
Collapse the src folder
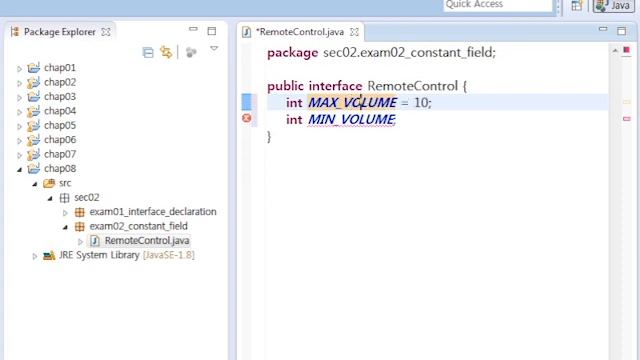tap(35, 184)
